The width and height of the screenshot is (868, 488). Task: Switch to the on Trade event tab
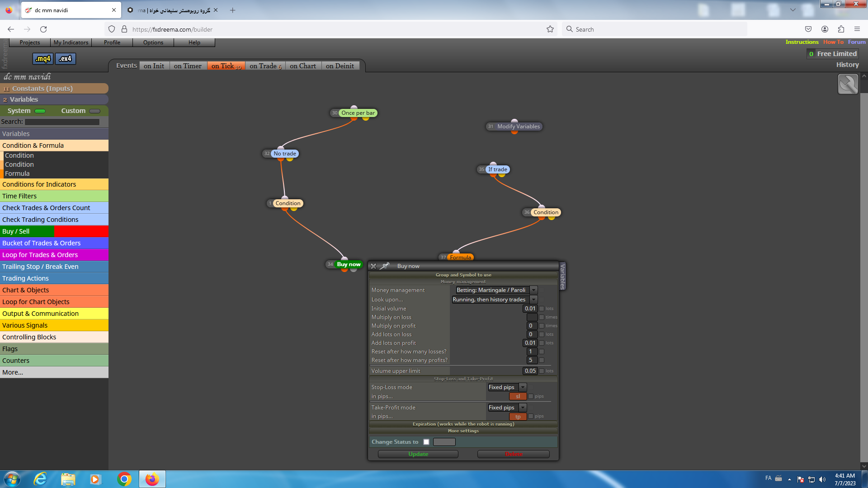click(265, 66)
